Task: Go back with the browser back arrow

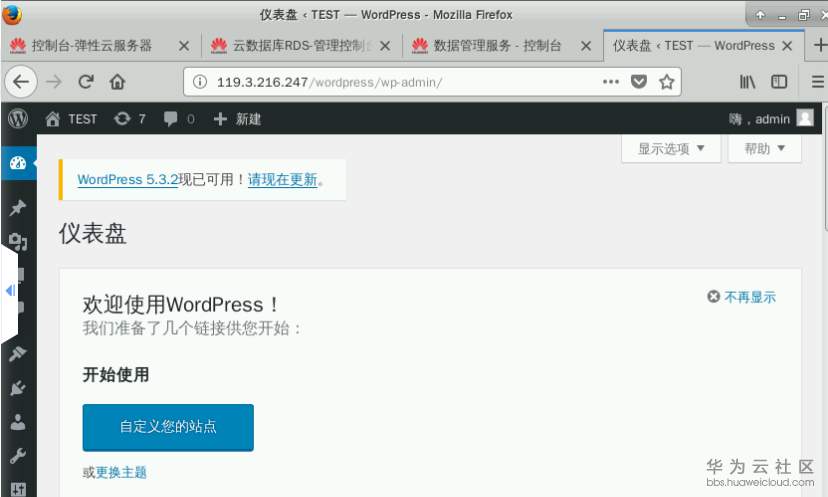Action: (x=21, y=82)
